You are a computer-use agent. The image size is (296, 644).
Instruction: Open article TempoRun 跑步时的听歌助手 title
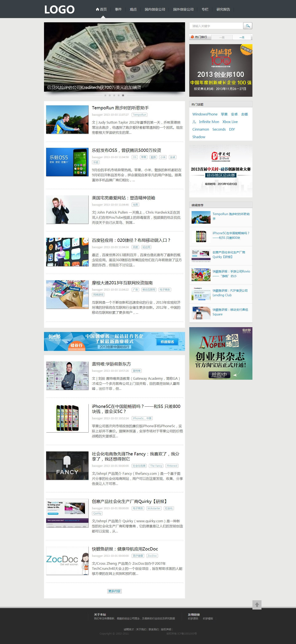click(x=120, y=108)
